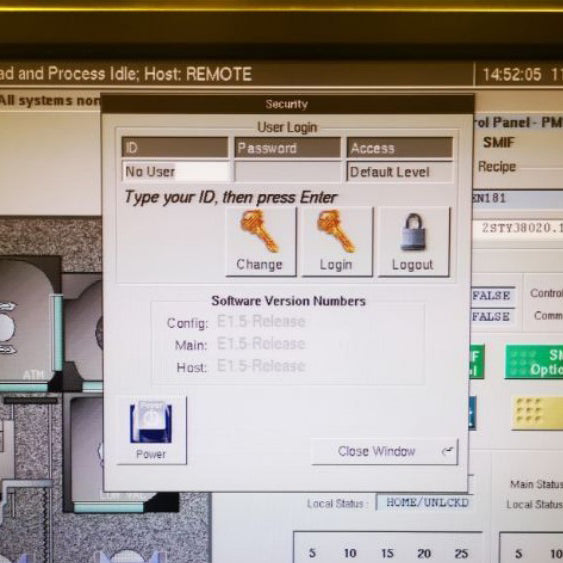Click the second FALSE value in background panel
563x563 pixels.
492,317
